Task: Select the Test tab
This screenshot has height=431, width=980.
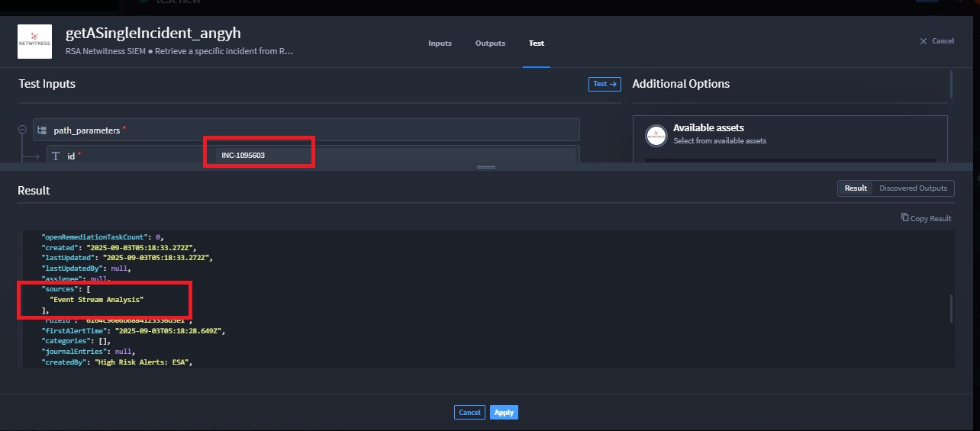Action: pyautogui.click(x=537, y=43)
